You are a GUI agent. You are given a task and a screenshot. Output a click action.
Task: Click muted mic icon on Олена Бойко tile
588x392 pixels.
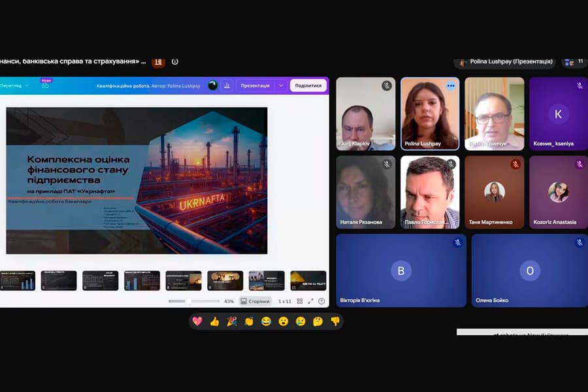tap(580, 242)
